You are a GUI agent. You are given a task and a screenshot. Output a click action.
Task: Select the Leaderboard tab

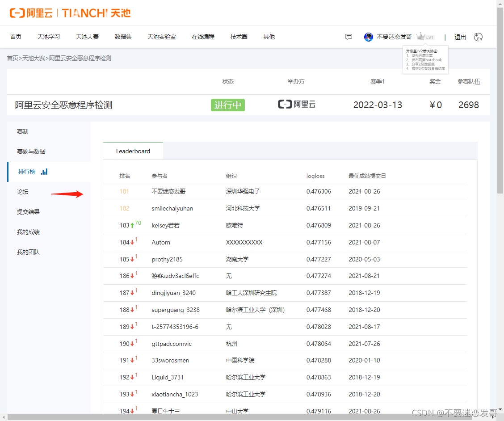point(133,151)
